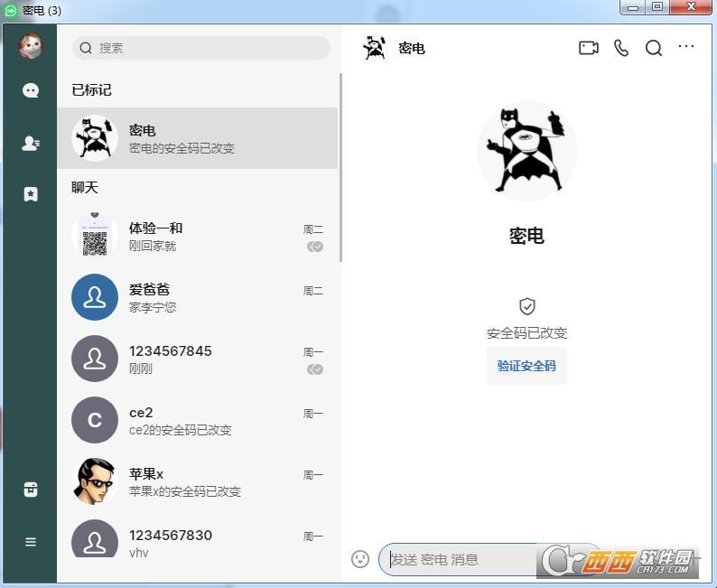Open the chat with 1234567845

[x=199, y=359]
